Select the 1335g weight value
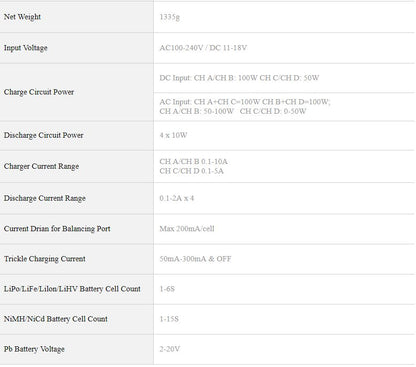The image size is (416, 367). 170,17
